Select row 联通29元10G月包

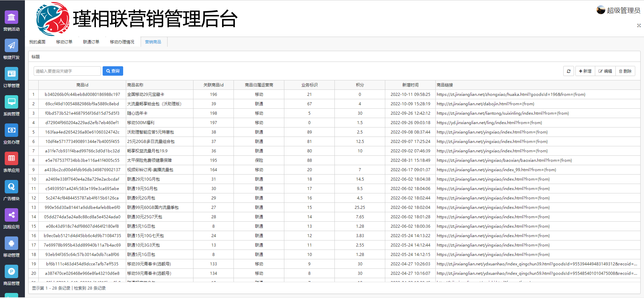tap(334, 179)
